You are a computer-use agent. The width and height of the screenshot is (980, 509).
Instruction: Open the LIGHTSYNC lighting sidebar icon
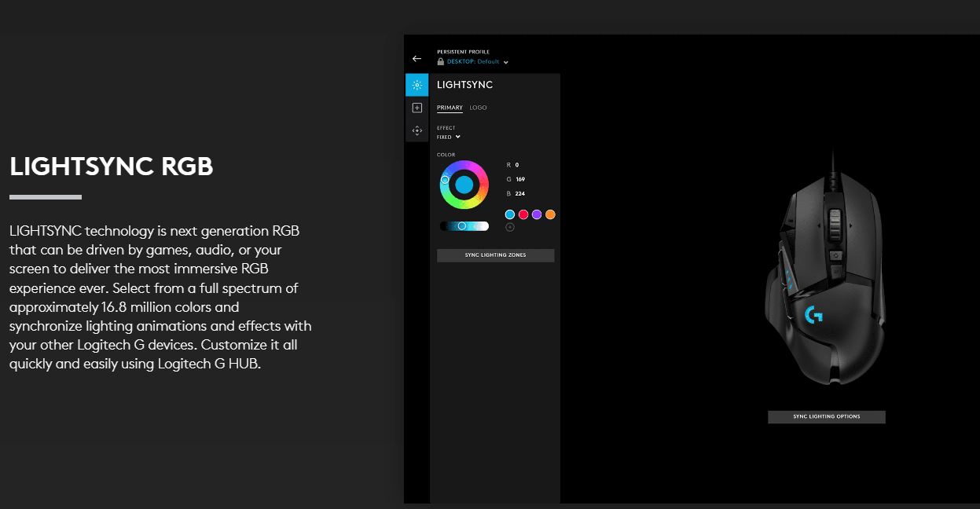tap(417, 85)
